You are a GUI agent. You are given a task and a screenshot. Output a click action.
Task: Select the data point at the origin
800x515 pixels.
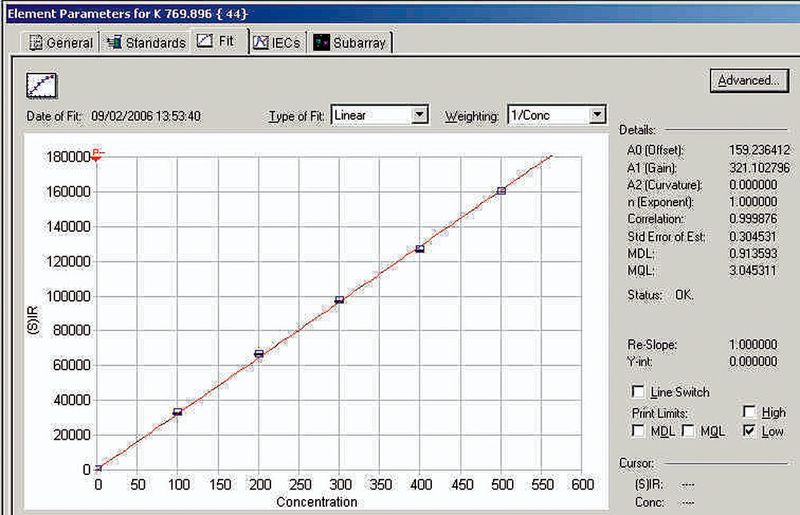click(x=98, y=468)
